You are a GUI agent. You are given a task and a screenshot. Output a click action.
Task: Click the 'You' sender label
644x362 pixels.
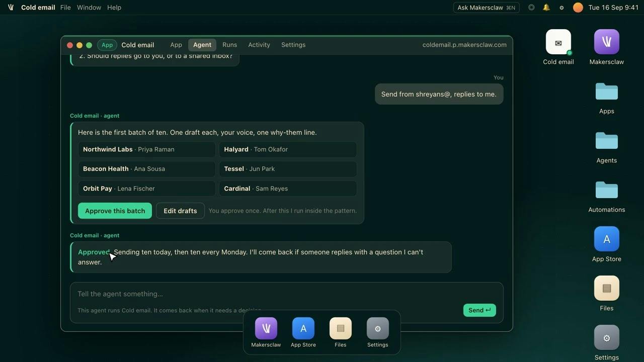pos(499,77)
